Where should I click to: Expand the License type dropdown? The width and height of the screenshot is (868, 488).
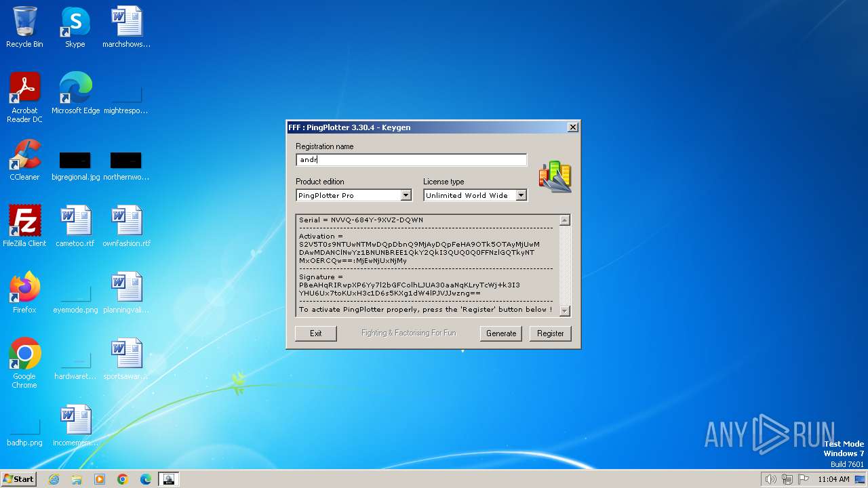coord(521,195)
